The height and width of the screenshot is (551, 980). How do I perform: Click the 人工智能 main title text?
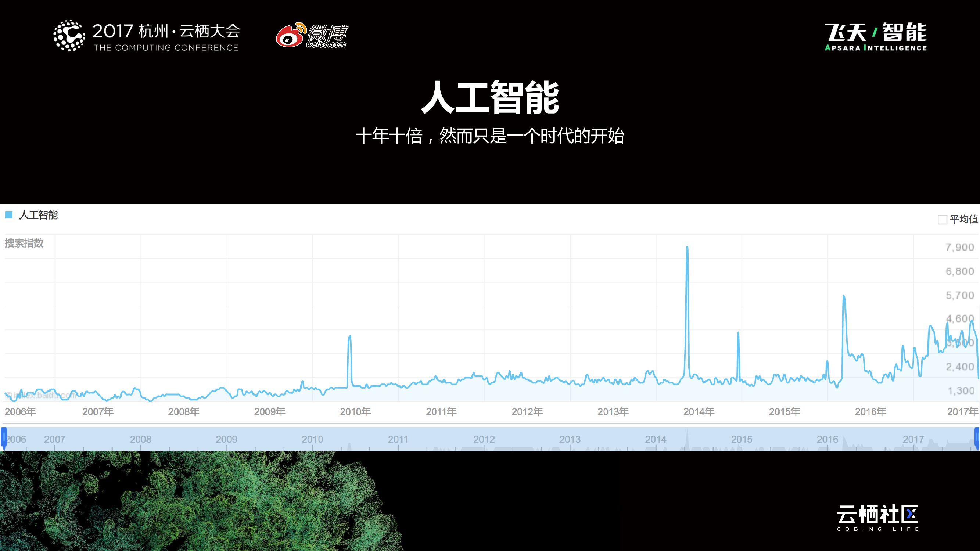click(x=490, y=97)
